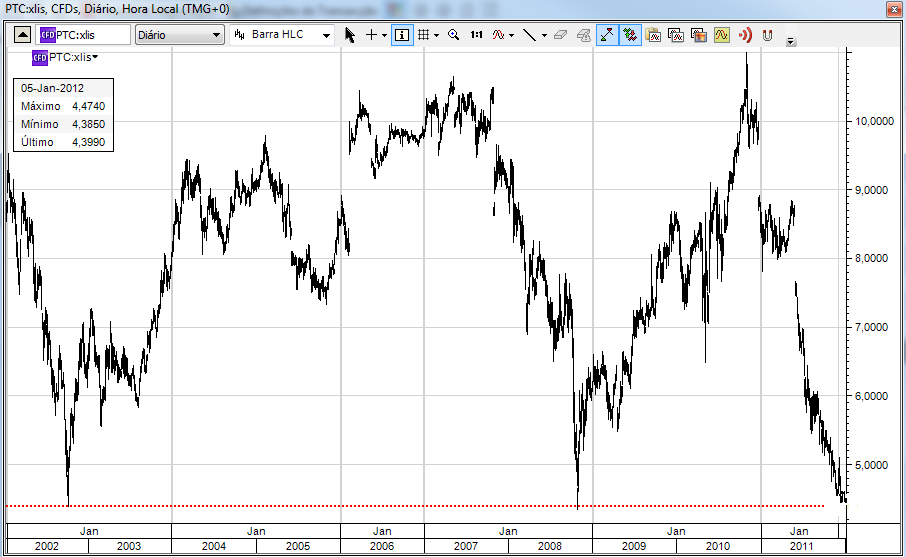The image size is (906, 557).
Task: Click the 6,0000 price axis label
Action: coord(871,396)
